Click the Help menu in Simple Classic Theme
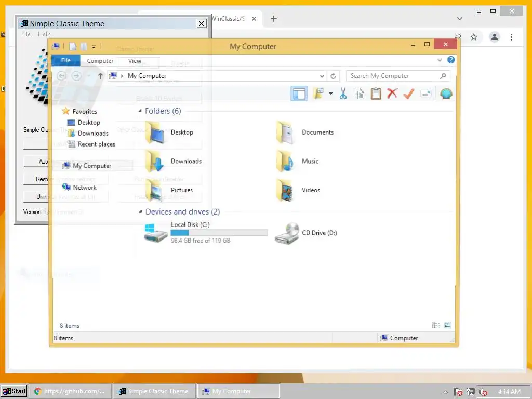This screenshot has height=399, width=532. 44,34
